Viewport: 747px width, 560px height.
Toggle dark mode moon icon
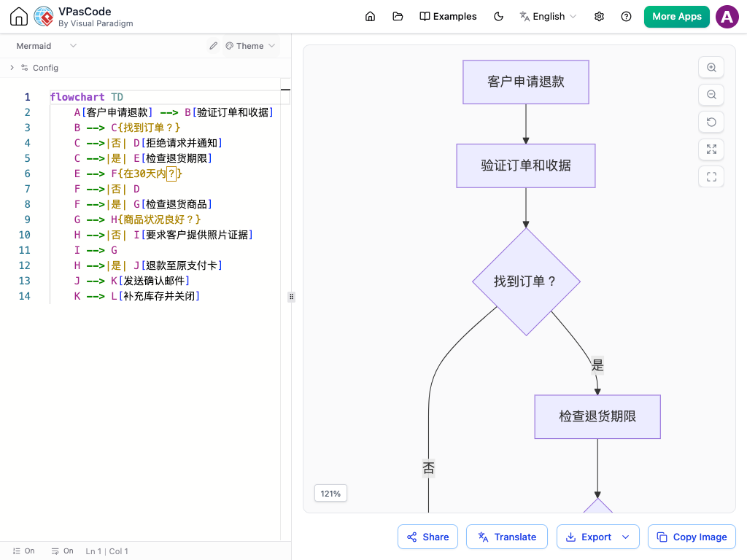coord(498,17)
